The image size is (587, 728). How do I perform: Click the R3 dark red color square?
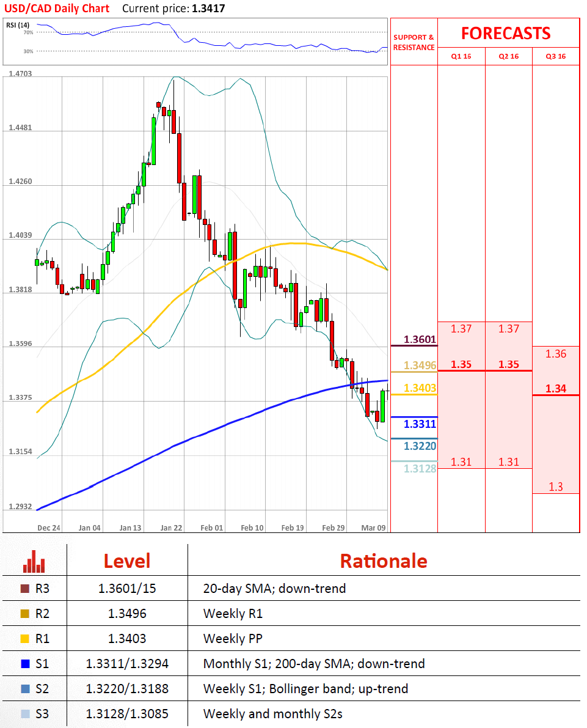25,589
